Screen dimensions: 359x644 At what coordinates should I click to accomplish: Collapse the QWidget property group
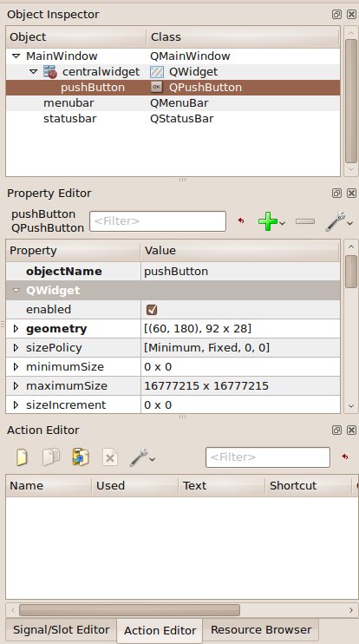pos(16,290)
